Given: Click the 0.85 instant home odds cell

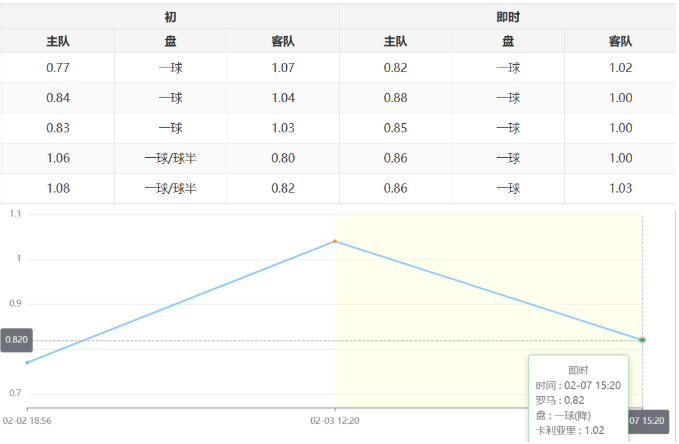Looking at the screenshot, I should pyautogui.click(x=395, y=128).
